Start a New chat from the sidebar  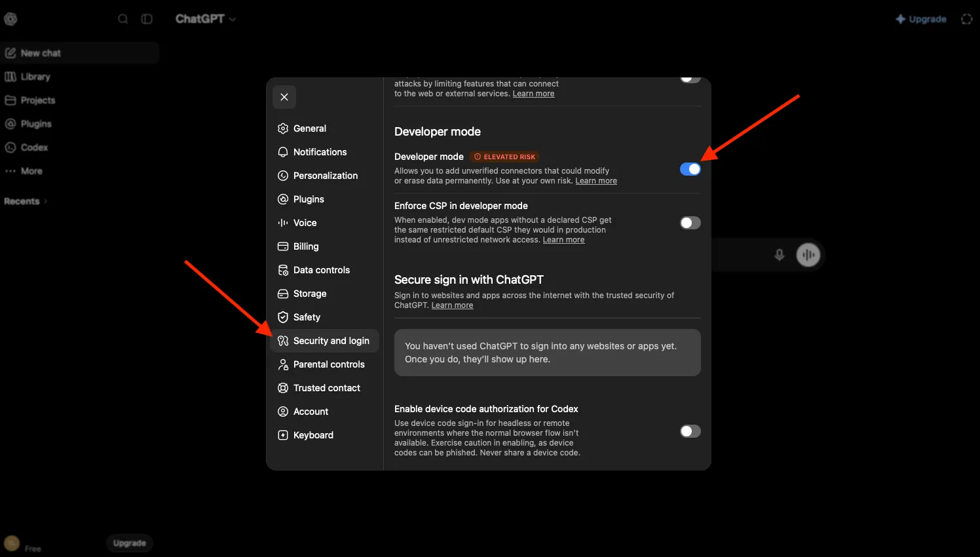point(80,53)
